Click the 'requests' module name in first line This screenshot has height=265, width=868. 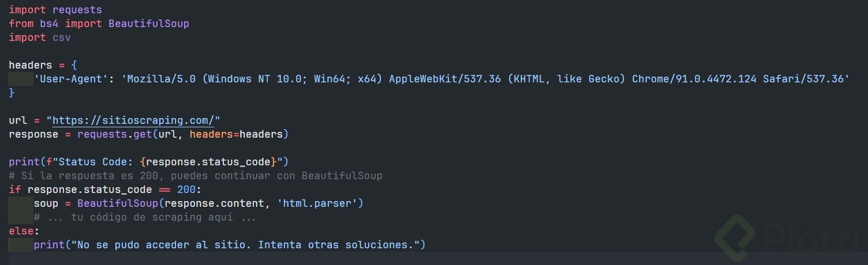[77, 10]
